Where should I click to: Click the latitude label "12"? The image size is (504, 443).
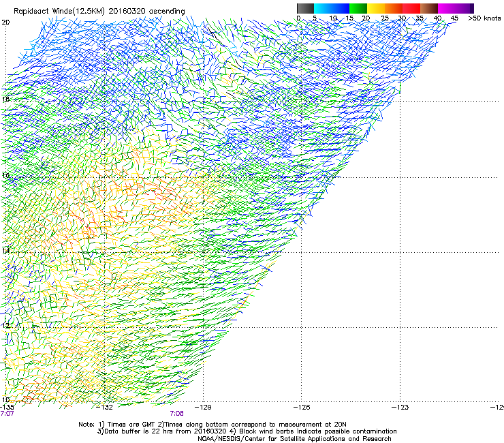click(x=5, y=325)
